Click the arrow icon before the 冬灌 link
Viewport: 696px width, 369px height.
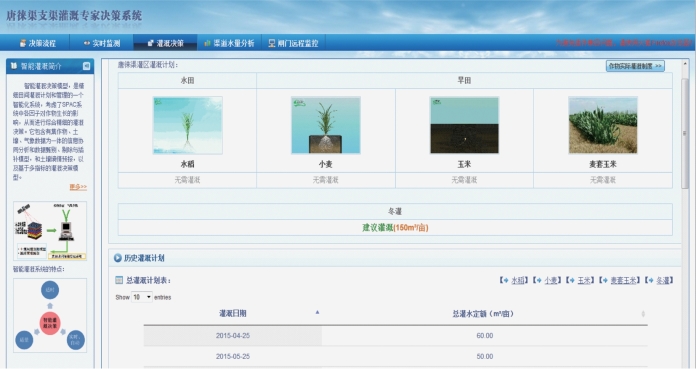click(x=650, y=280)
